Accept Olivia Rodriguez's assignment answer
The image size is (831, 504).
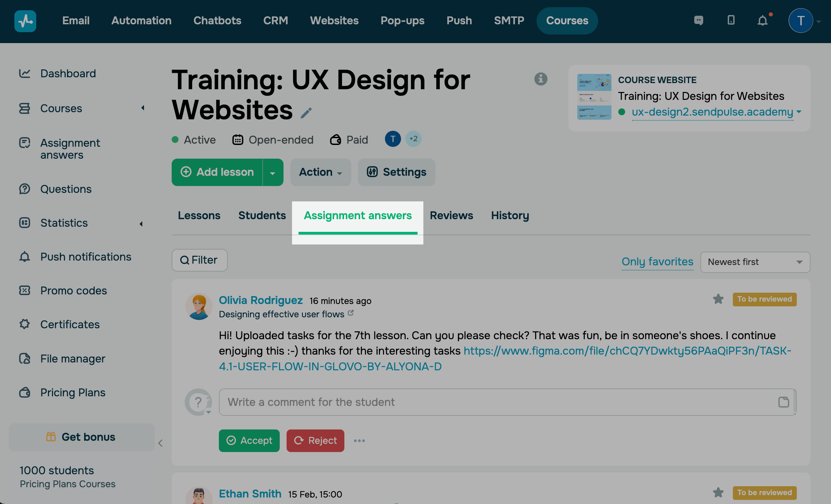click(249, 441)
